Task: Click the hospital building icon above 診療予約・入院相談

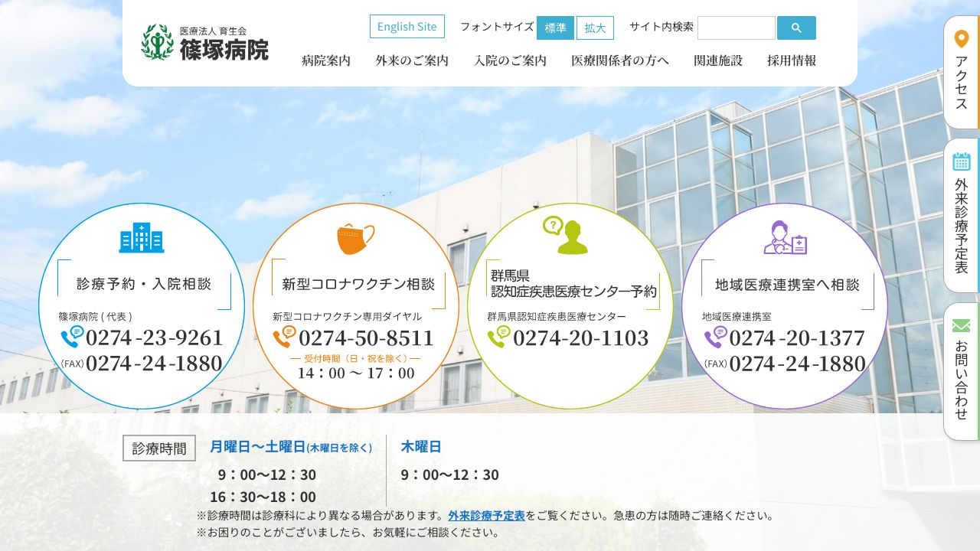Action: [142, 238]
